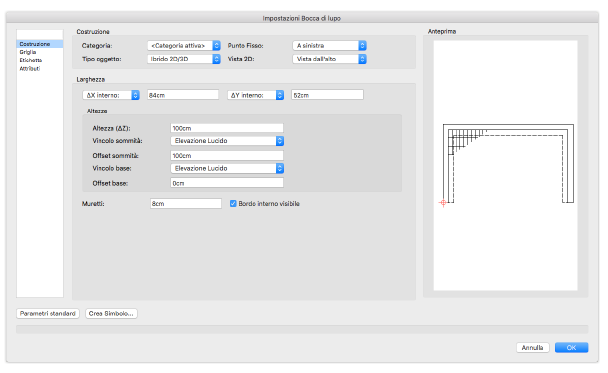The height and width of the screenshot is (373, 608).
Task: Click the Altezza (ΔZ) 100cm field
Action: pyautogui.click(x=227, y=128)
